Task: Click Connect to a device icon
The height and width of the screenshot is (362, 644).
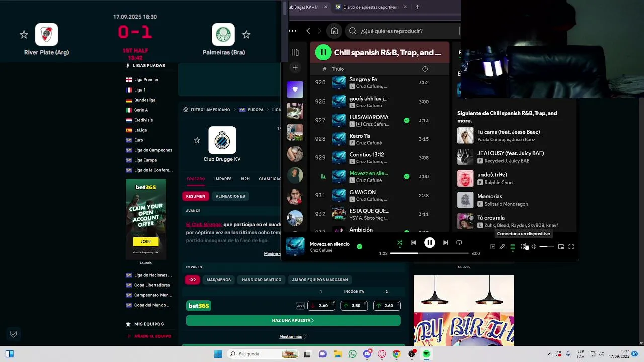Action: 524,247
